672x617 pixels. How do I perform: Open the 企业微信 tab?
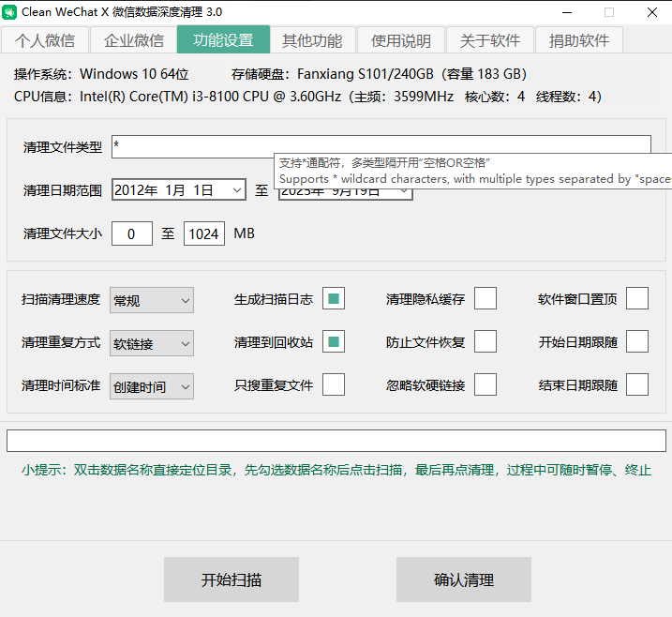[x=134, y=40]
